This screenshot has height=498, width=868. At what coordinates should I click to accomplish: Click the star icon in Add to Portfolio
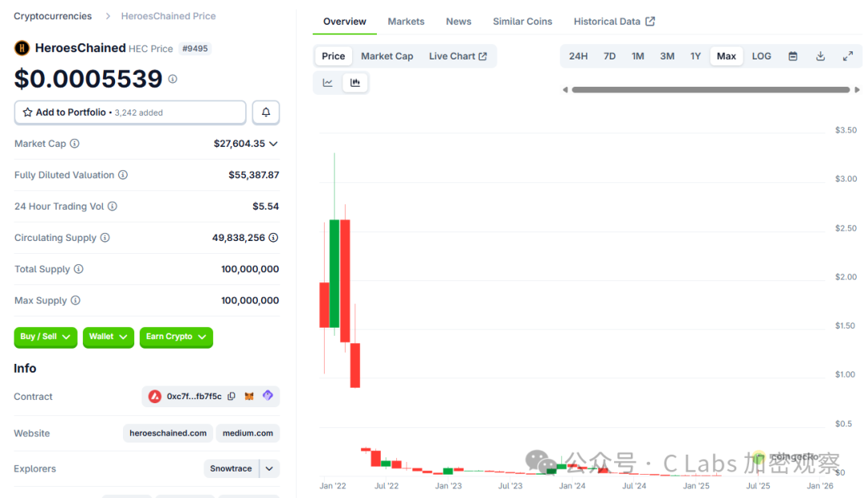pos(27,112)
